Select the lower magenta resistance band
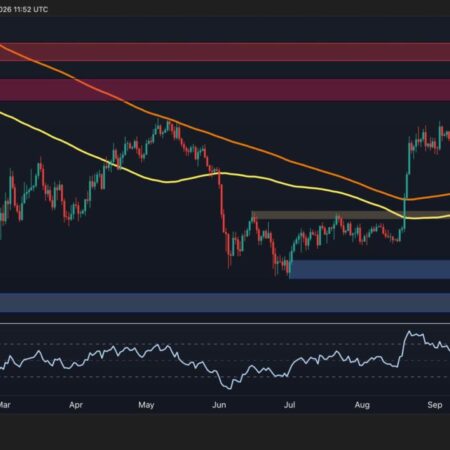This screenshot has height=450, width=450. (x=225, y=90)
